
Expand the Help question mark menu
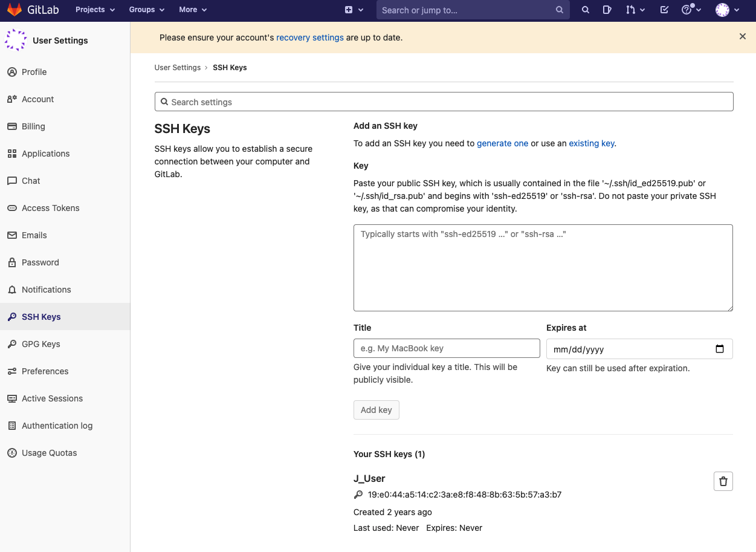[x=691, y=10]
